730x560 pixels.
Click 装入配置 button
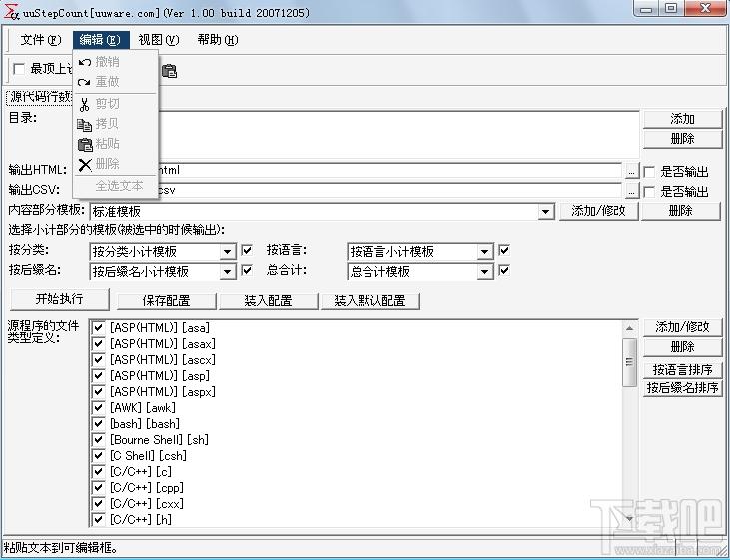[x=268, y=301]
